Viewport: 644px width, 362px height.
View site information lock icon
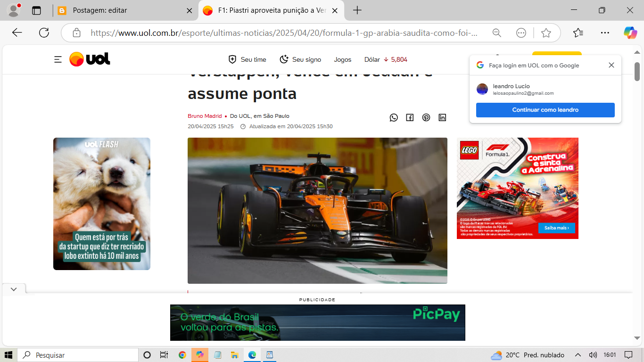(76, 33)
